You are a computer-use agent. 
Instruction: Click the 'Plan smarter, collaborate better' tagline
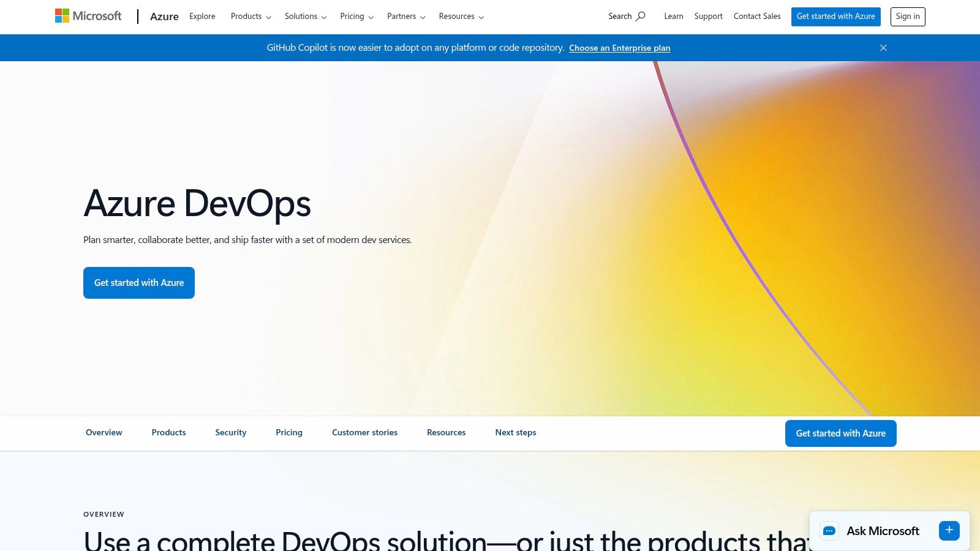(247, 240)
